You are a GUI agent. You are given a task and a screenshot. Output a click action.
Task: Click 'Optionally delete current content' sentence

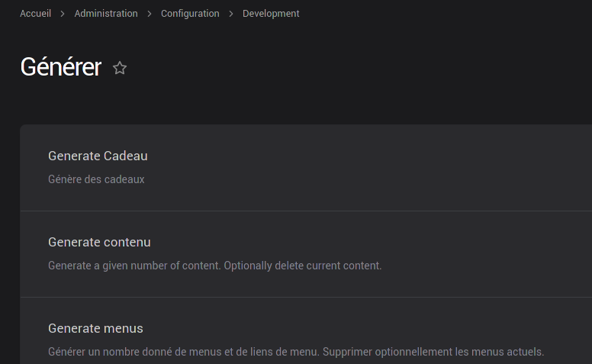(x=303, y=266)
